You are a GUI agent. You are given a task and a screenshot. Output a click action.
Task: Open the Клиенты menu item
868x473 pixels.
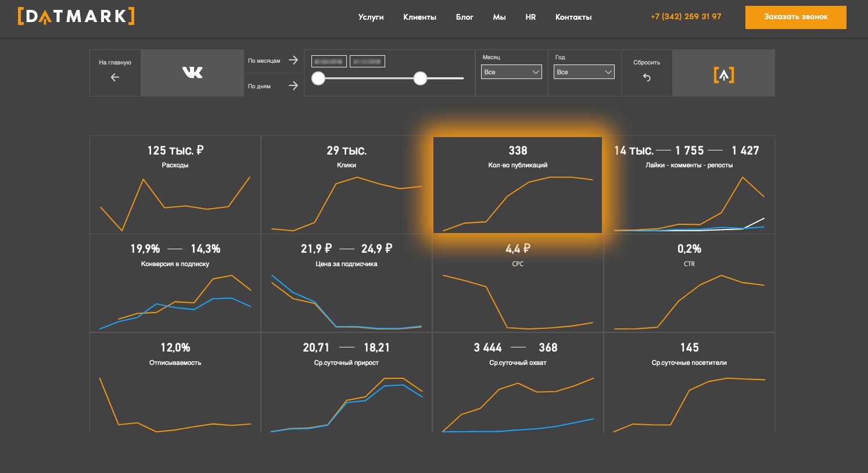pyautogui.click(x=419, y=17)
